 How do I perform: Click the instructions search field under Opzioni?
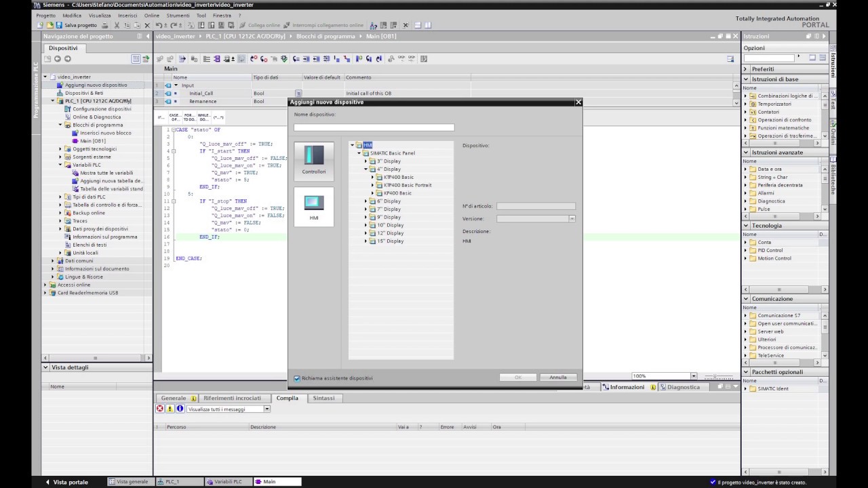(x=768, y=58)
